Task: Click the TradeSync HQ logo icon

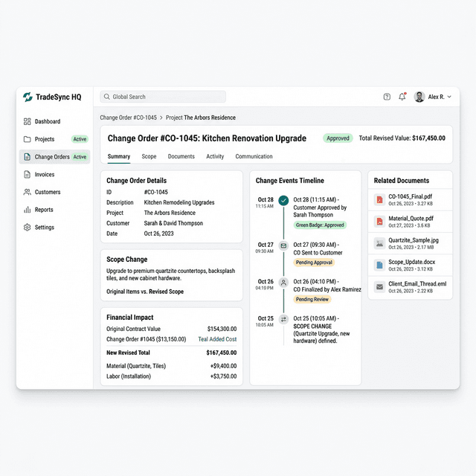Action: 28,97
